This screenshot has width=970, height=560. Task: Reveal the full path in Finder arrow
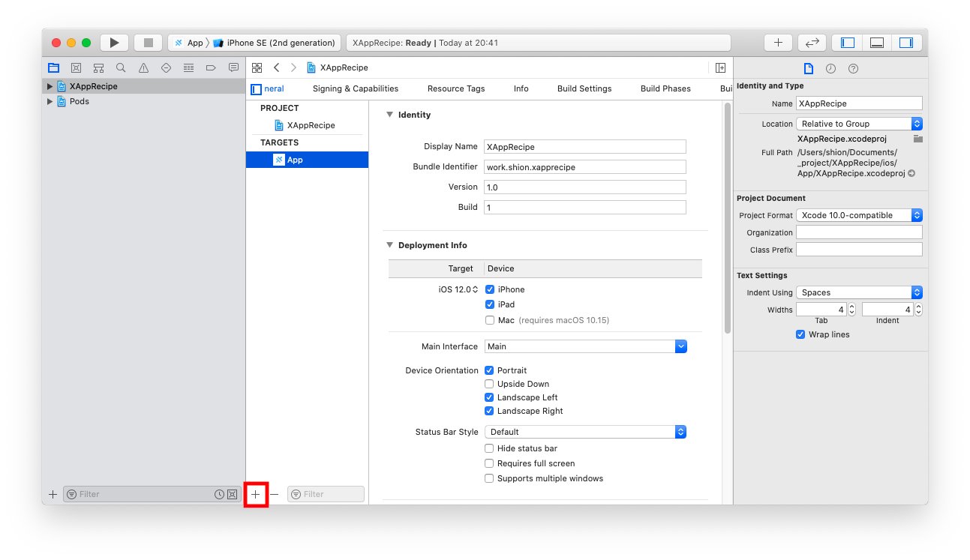(911, 173)
